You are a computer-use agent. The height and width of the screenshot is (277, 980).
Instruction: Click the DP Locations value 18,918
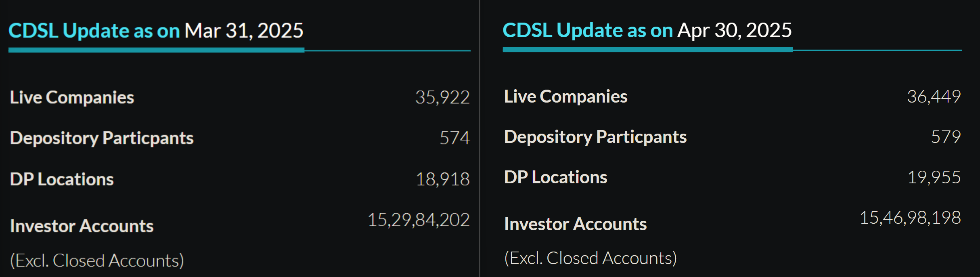click(442, 179)
